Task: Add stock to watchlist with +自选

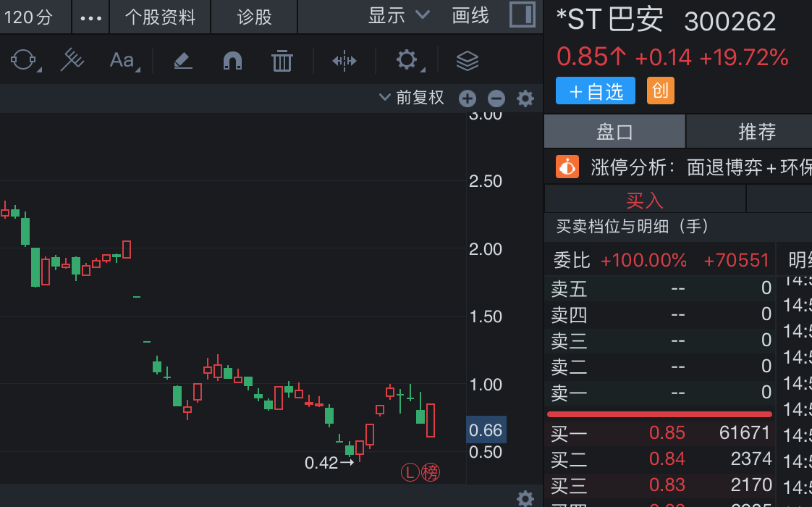Action: (x=596, y=91)
